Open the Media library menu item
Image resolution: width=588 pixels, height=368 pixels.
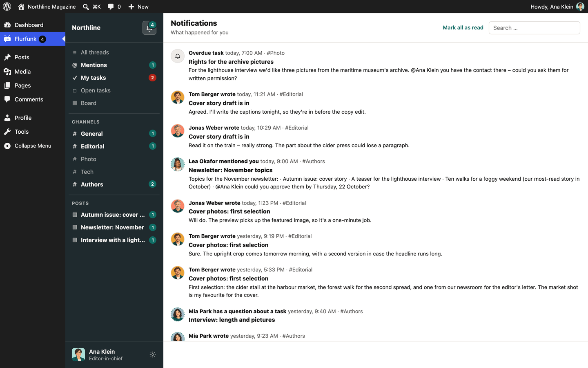coord(33,72)
